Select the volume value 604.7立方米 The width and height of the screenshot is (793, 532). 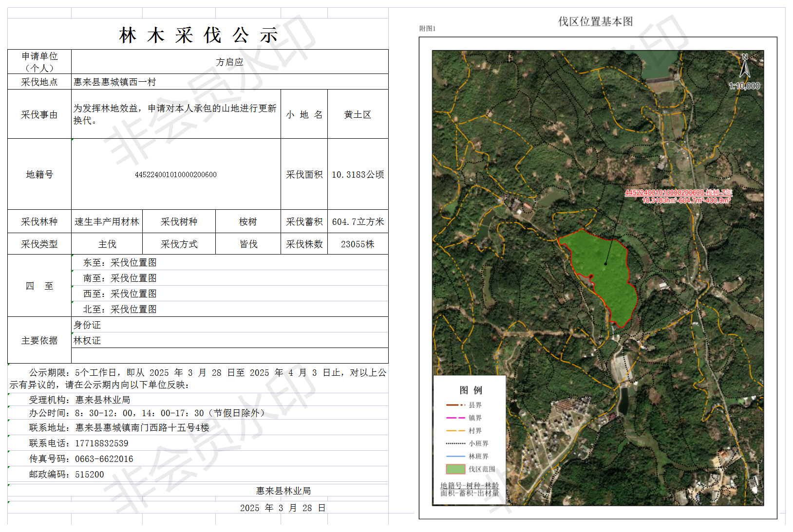(x=358, y=221)
